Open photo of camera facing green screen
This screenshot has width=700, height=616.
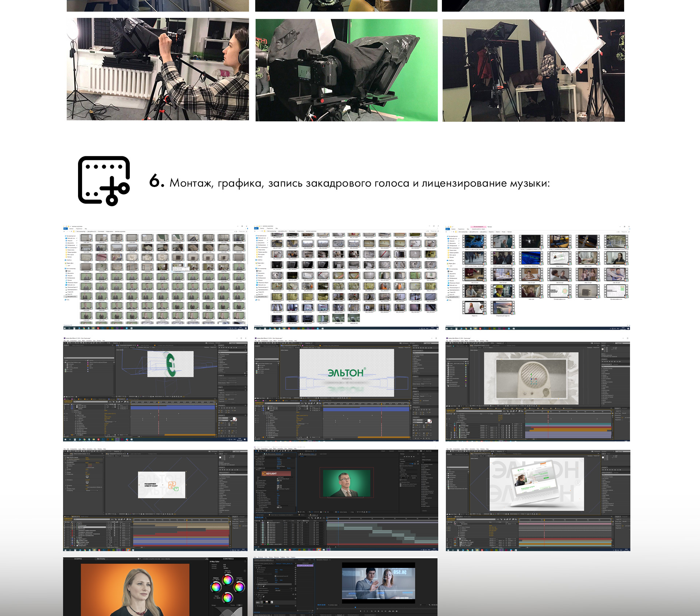pyautogui.click(x=346, y=70)
